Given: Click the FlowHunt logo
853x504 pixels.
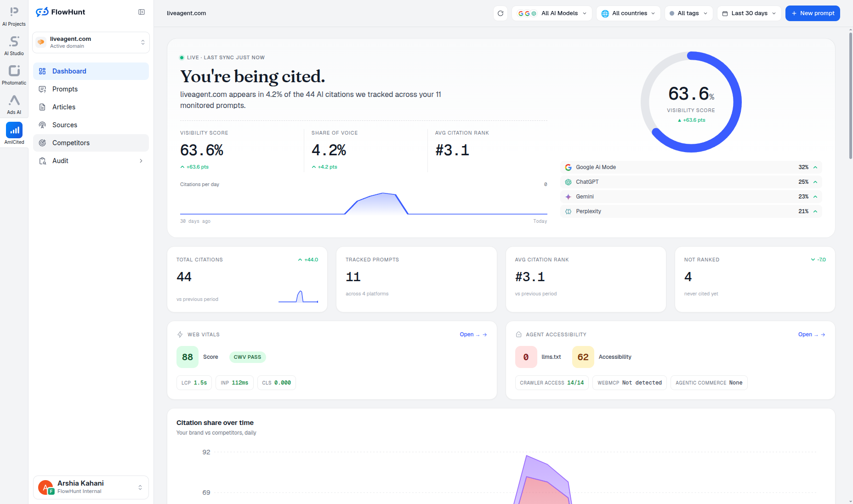Looking at the screenshot, I should 60,12.
